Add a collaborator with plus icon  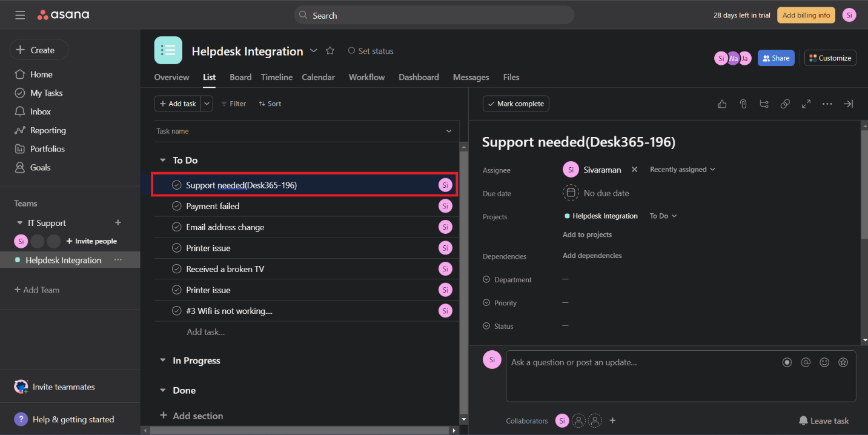tap(612, 420)
